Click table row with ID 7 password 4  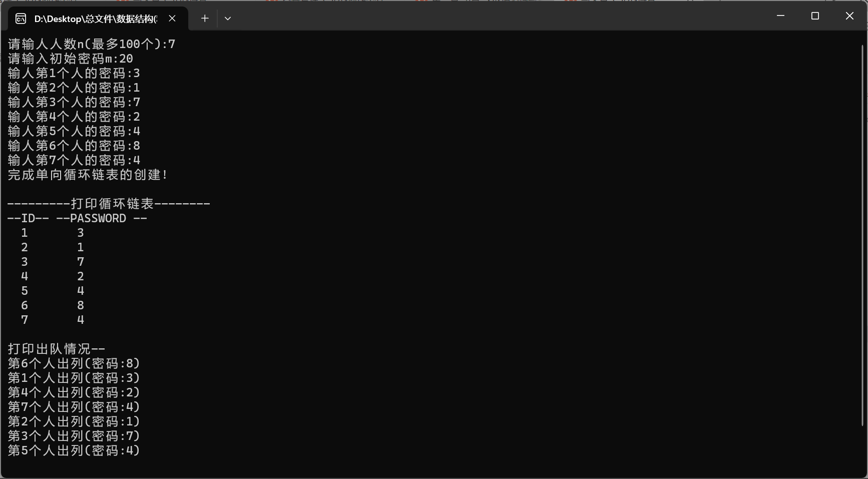(53, 320)
